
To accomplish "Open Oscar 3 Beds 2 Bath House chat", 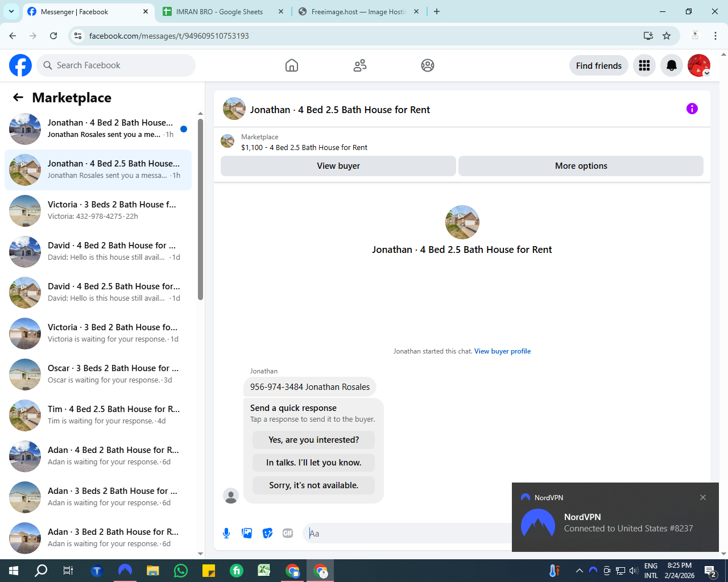I will click(98, 375).
